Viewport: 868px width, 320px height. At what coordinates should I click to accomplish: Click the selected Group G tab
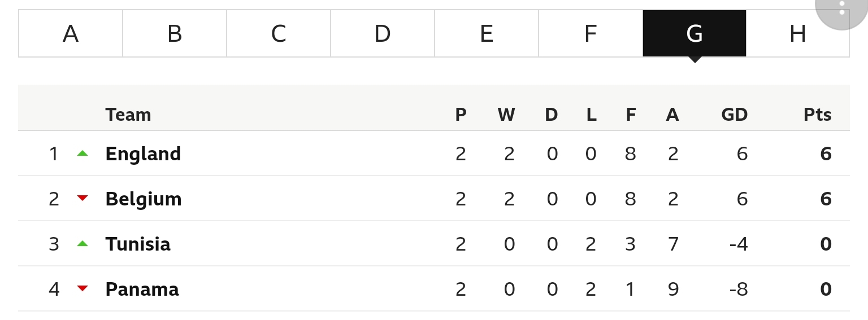pos(695,33)
